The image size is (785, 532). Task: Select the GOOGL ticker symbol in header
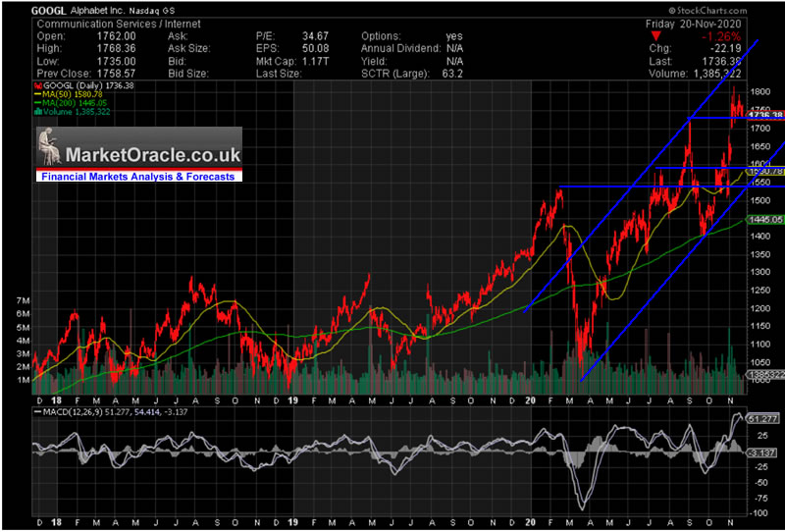pos(48,10)
